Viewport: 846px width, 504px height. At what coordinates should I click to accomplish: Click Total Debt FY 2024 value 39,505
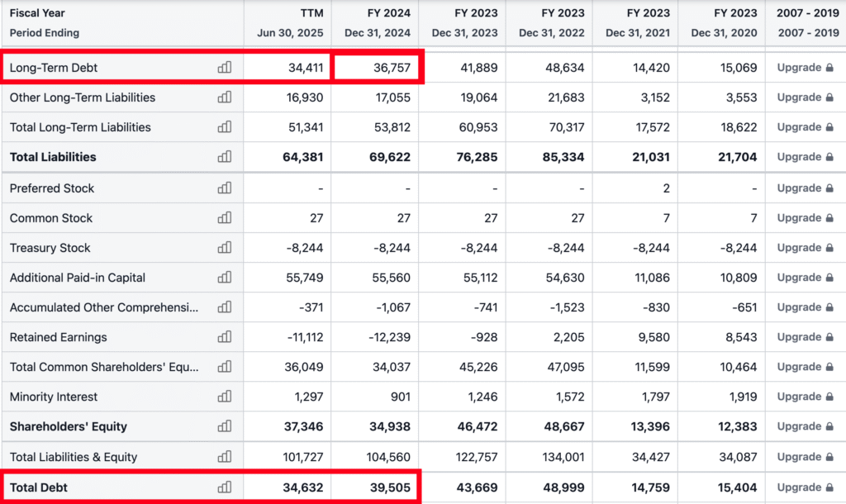(392, 487)
